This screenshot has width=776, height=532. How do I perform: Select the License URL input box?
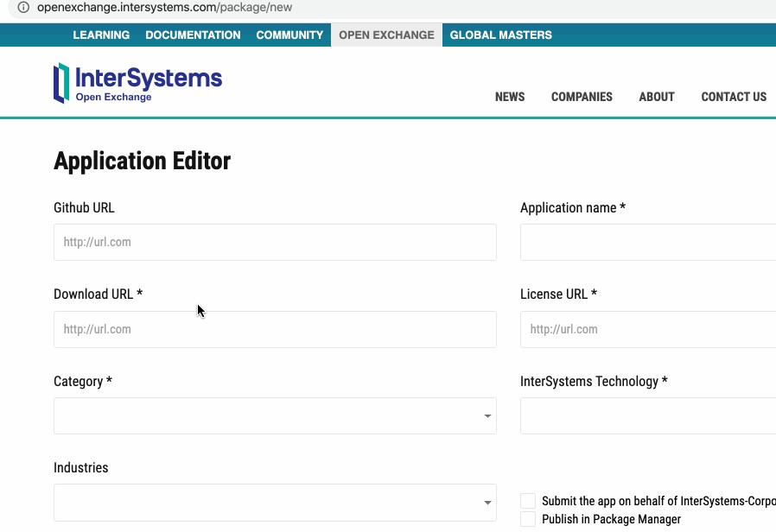pos(648,330)
